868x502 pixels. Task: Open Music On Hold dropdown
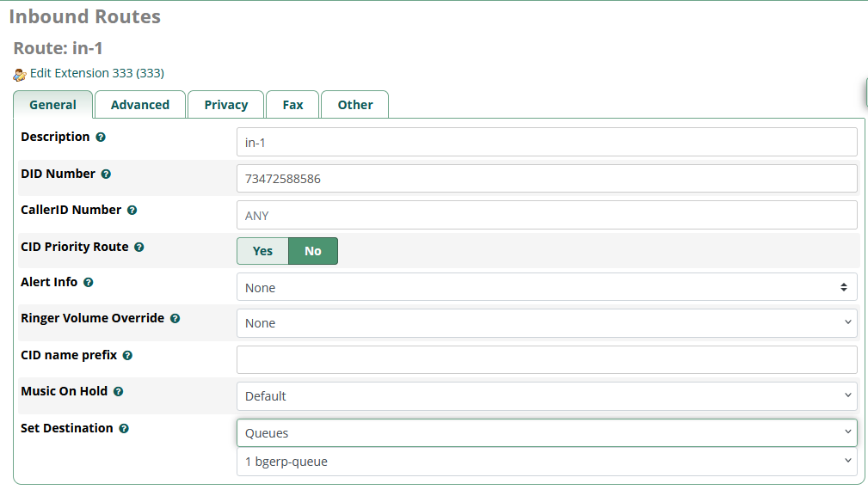[x=546, y=396]
